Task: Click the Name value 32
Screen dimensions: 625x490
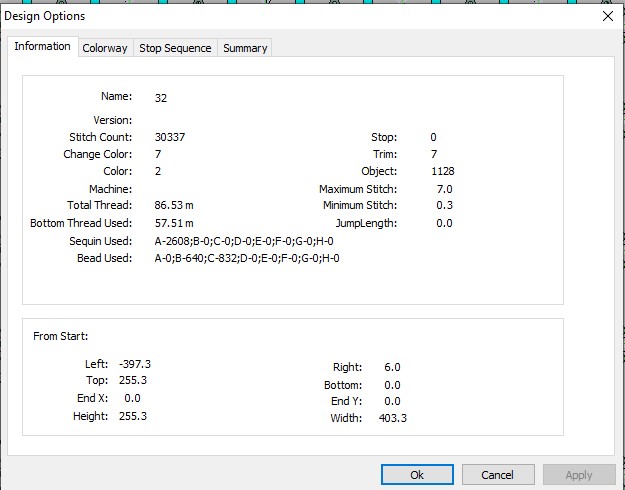Action: [161, 98]
